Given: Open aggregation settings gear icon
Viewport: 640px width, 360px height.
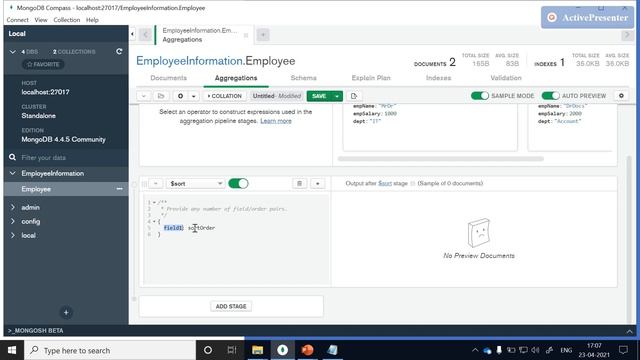Looking at the screenshot, I should [621, 96].
